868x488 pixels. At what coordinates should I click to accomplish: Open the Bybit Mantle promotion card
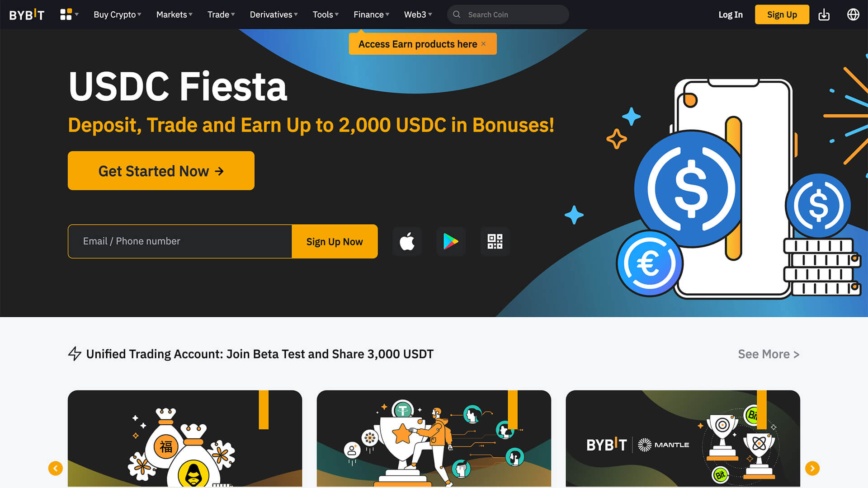point(683,438)
